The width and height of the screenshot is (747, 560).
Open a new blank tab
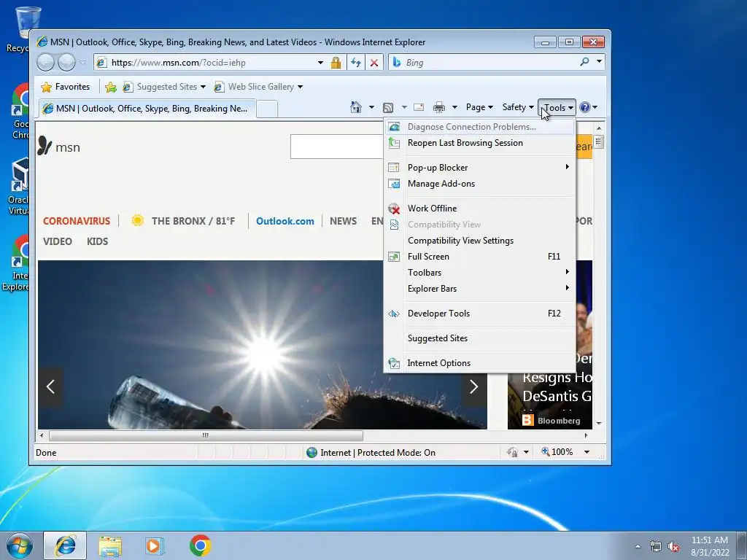(x=267, y=109)
